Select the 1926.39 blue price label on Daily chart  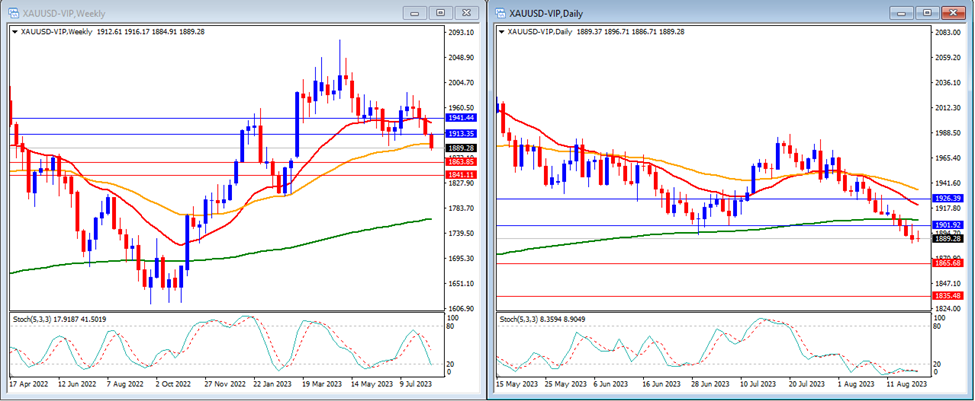coord(947,199)
